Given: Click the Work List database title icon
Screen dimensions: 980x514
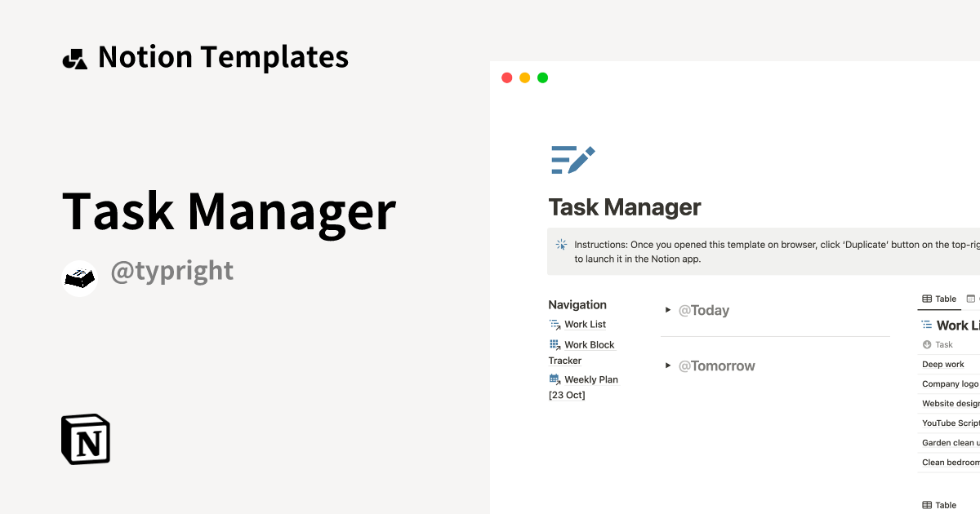Looking at the screenshot, I should (928, 325).
